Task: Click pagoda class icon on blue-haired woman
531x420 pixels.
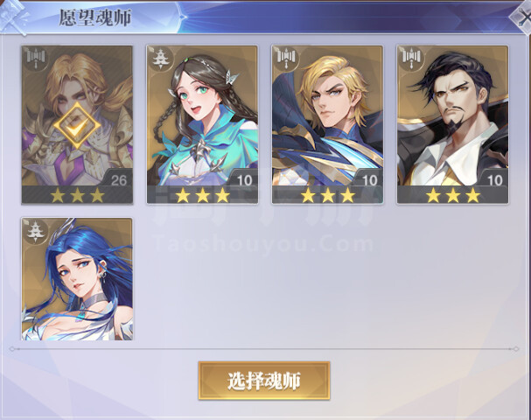Action: 36,231
